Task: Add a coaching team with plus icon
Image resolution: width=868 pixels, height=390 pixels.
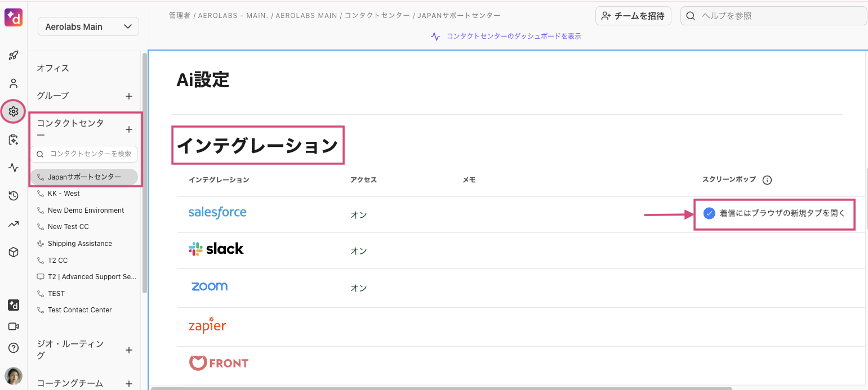Action: [x=128, y=383]
